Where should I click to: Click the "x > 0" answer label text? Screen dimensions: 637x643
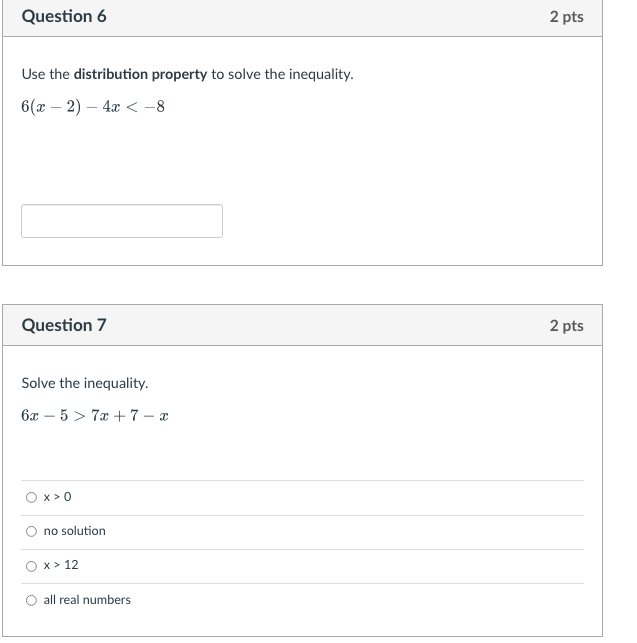point(57,497)
